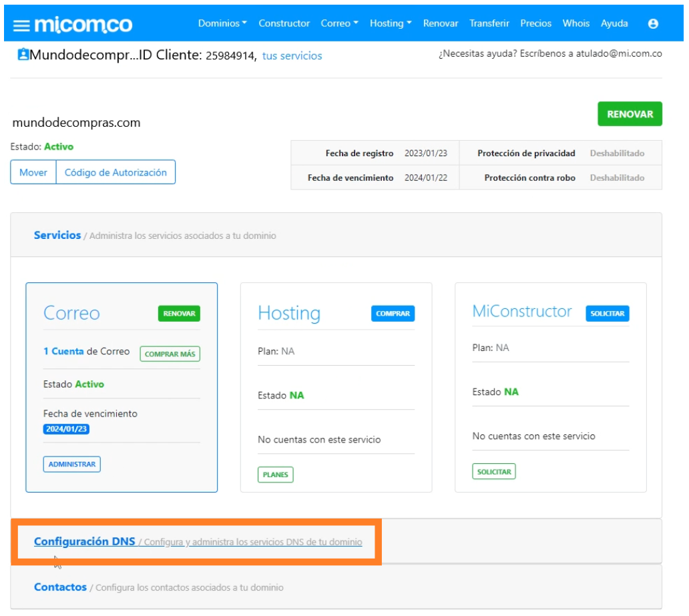View the Precios page
Viewport: 689px width, 616px height.
(x=535, y=23)
